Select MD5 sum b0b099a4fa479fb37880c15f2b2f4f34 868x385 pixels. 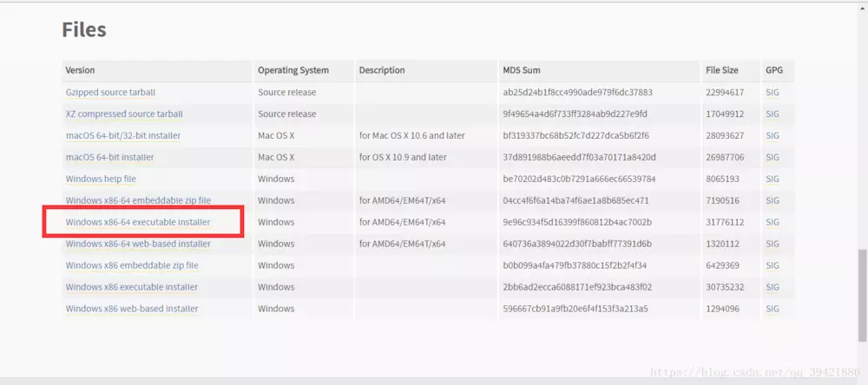click(x=575, y=265)
